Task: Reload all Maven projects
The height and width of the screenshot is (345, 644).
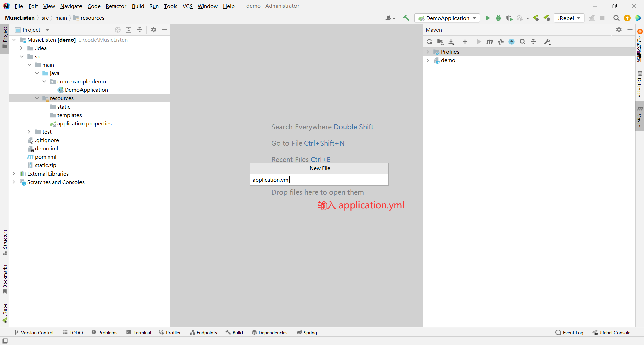Action: coord(429,42)
